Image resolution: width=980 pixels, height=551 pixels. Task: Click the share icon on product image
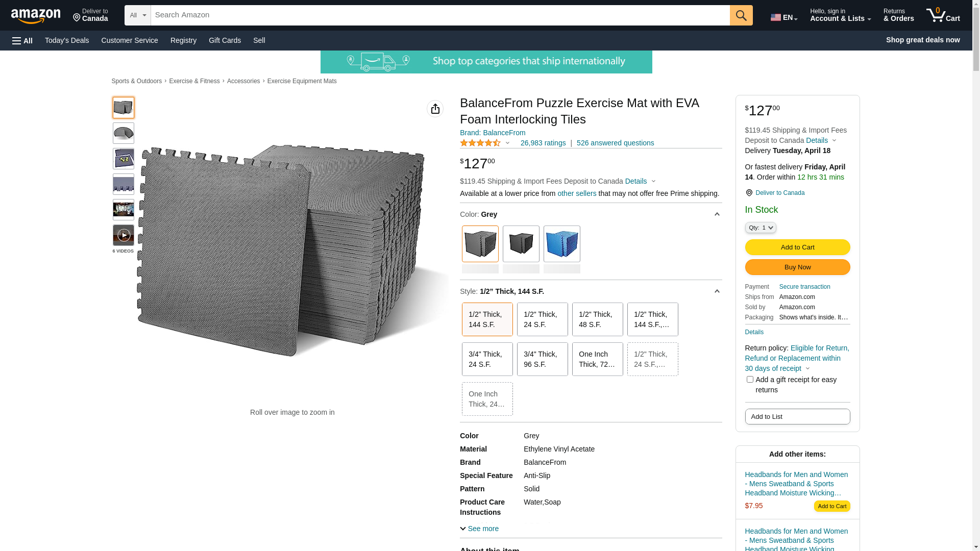[x=435, y=109]
